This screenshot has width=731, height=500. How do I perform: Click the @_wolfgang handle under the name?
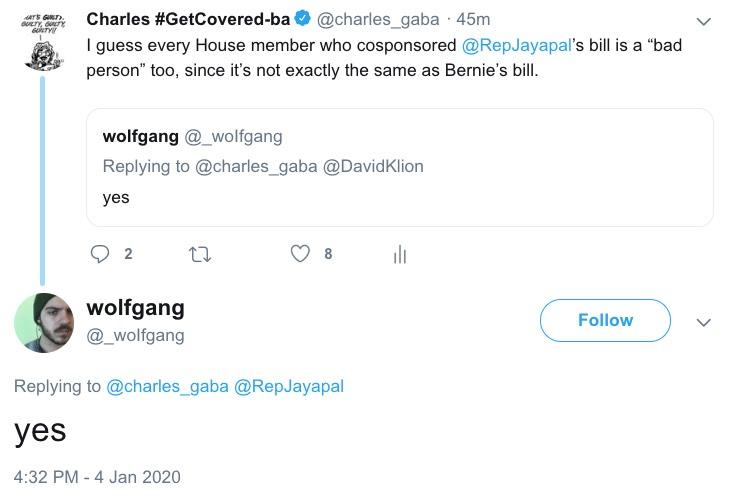(136, 335)
